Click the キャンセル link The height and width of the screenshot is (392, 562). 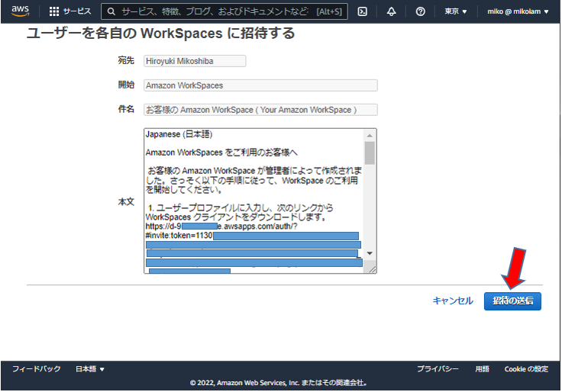pos(453,300)
